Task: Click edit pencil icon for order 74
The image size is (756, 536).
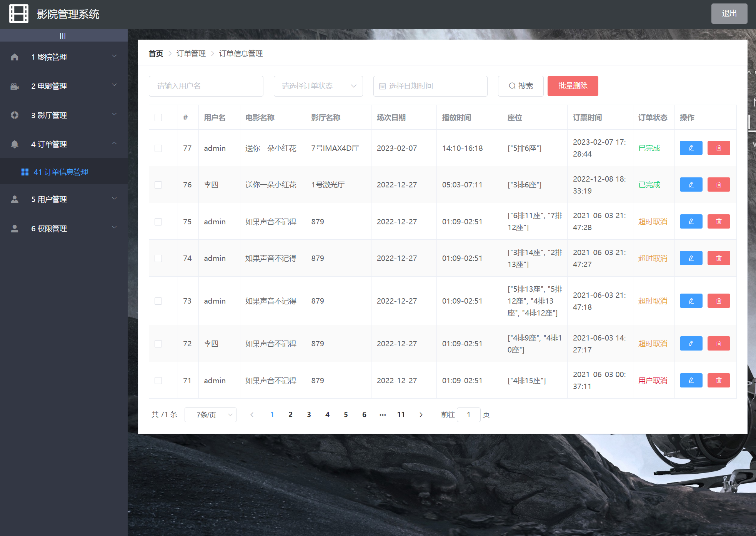Action: click(691, 258)
